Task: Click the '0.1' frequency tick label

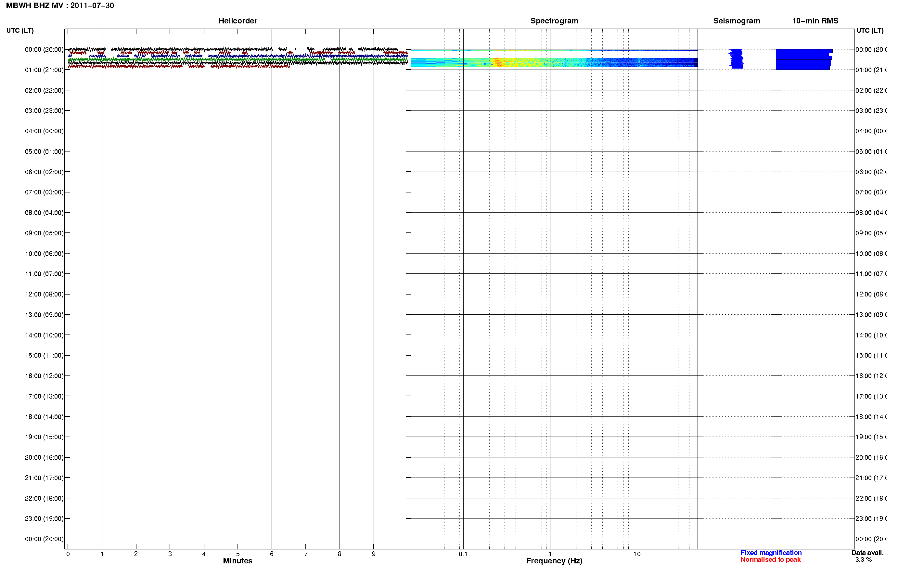Action: tap(463, 554)
